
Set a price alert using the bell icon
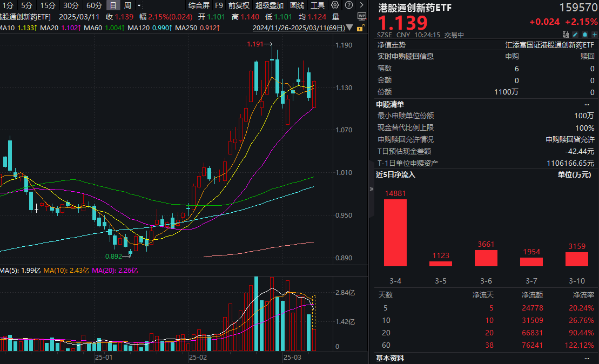click(585, 34)
